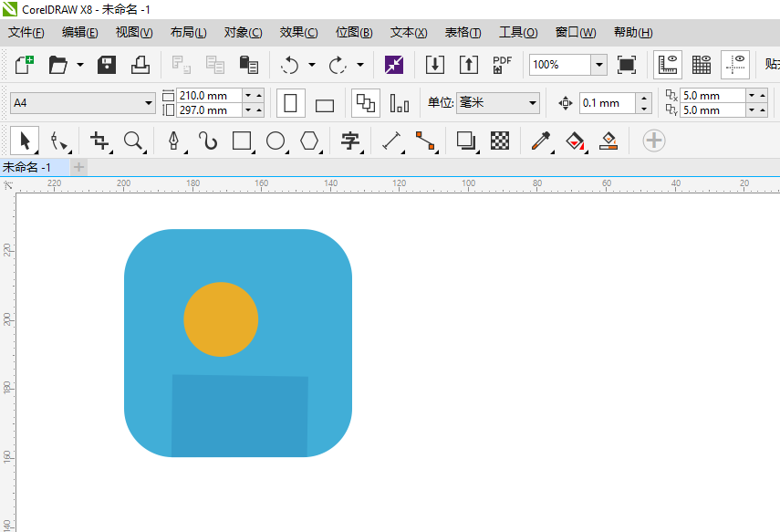
Task: Select the Connector tool
Action: (425, 141)
